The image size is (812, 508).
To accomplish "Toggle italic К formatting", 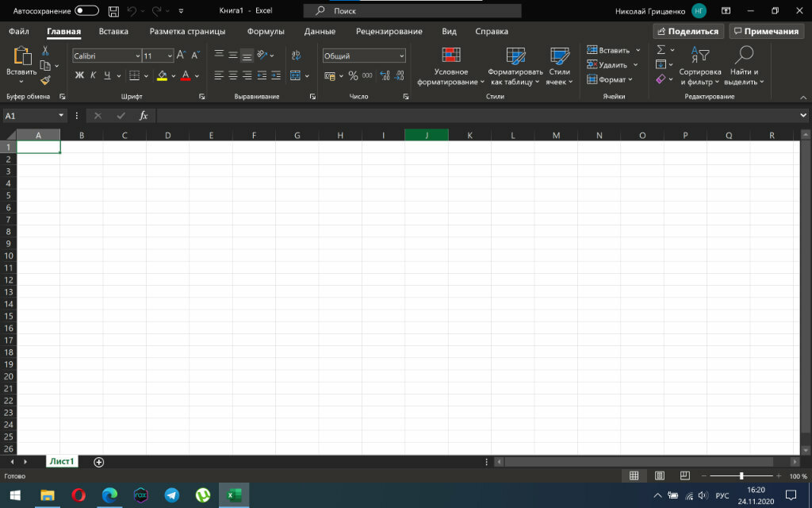I will coord(94,75).
